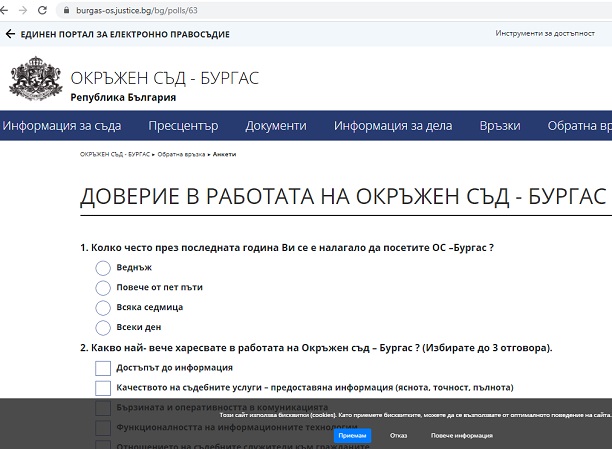The height and width of the screenshot is (449, 612).
Task: Open Информация за дела menu
Action: pyautogui.click(x=393, y=126)
